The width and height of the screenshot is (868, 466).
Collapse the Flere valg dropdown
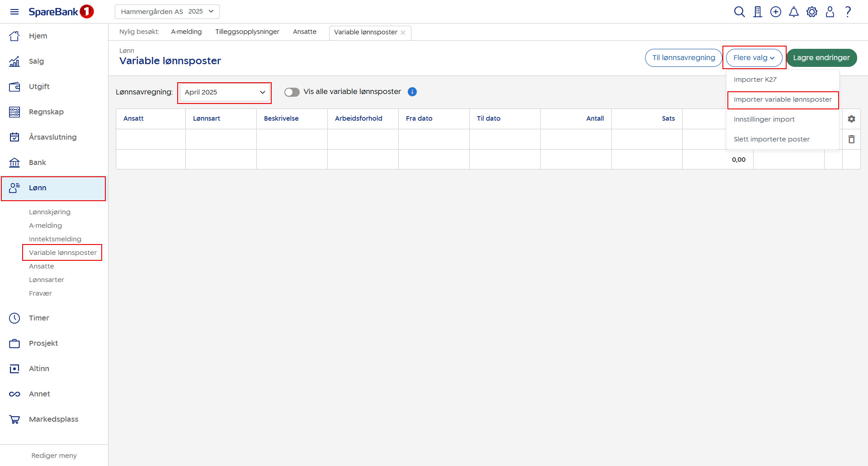click(754, 58)
